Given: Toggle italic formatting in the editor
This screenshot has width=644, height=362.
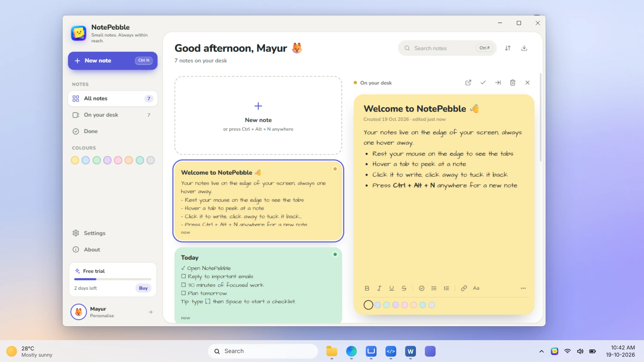Looking at the screenshot, I should click(379, 288).
